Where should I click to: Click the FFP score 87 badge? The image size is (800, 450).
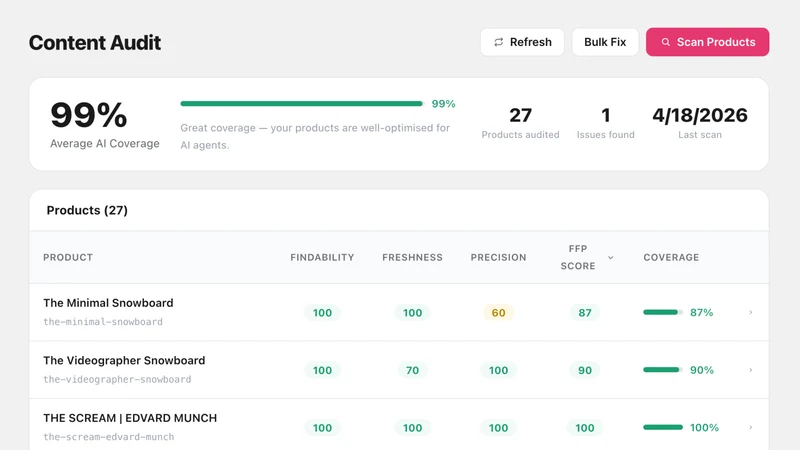pos(585,313)
